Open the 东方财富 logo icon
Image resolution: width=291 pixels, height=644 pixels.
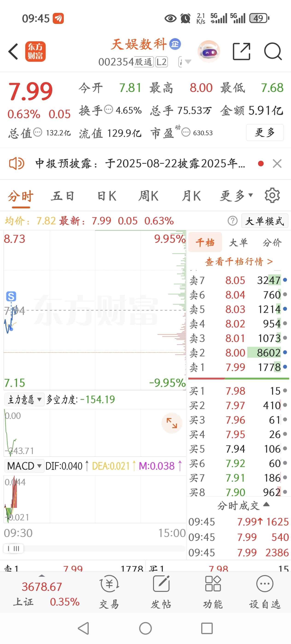(35, 52)
